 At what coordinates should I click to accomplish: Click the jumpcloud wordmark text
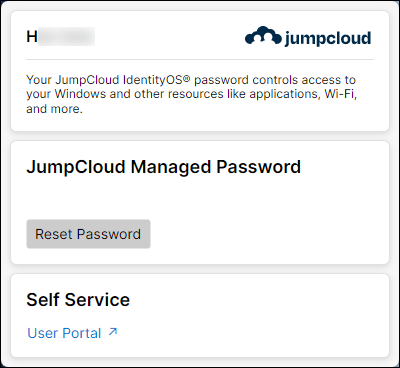coord(328,38)
